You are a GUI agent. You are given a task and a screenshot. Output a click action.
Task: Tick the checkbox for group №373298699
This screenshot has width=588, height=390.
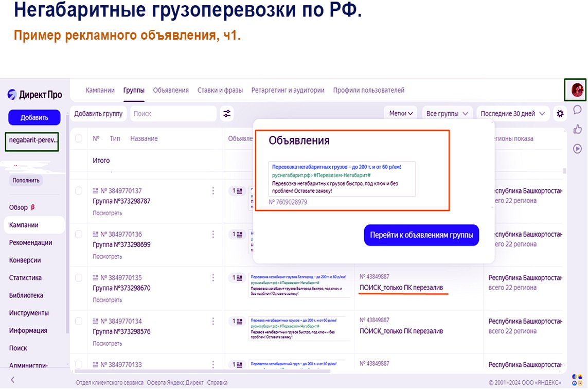pyautogui.click(x=79, y=234)
